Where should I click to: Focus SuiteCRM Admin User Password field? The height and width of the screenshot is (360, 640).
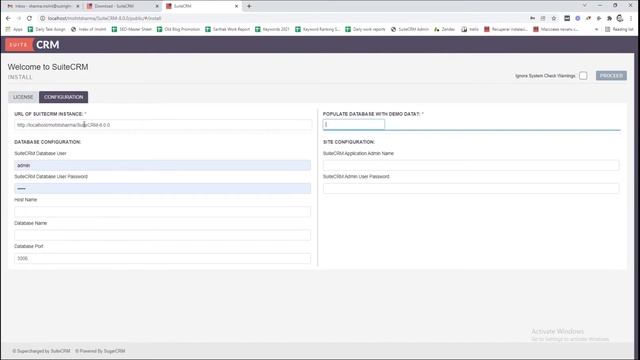[x=471, y=189]
